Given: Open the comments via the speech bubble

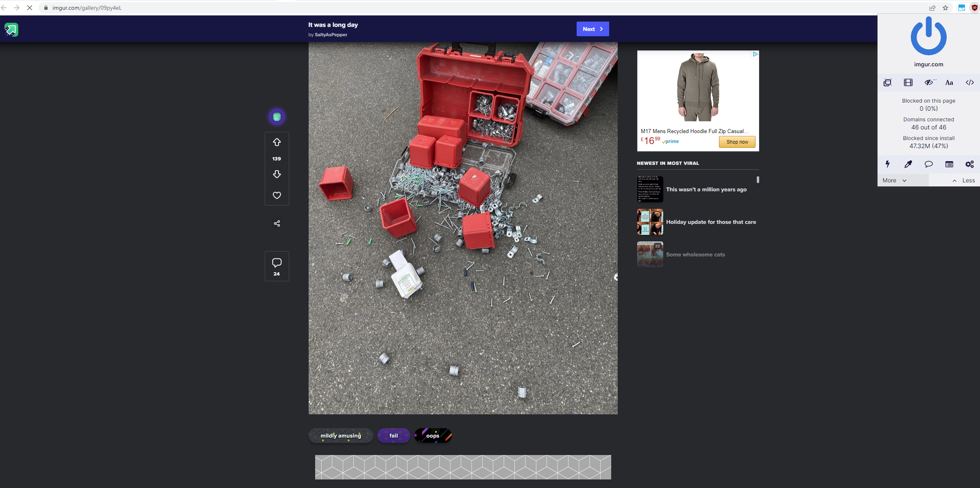Looking at the screenshot, I should point(277,263).
